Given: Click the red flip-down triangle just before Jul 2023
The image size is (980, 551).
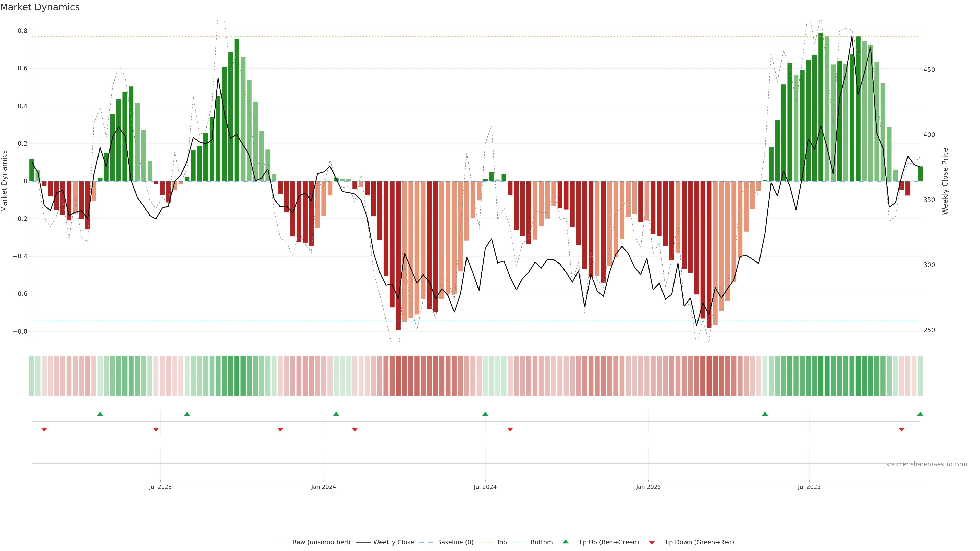Looking at the screenshot, I should click(x=156, y=429).
